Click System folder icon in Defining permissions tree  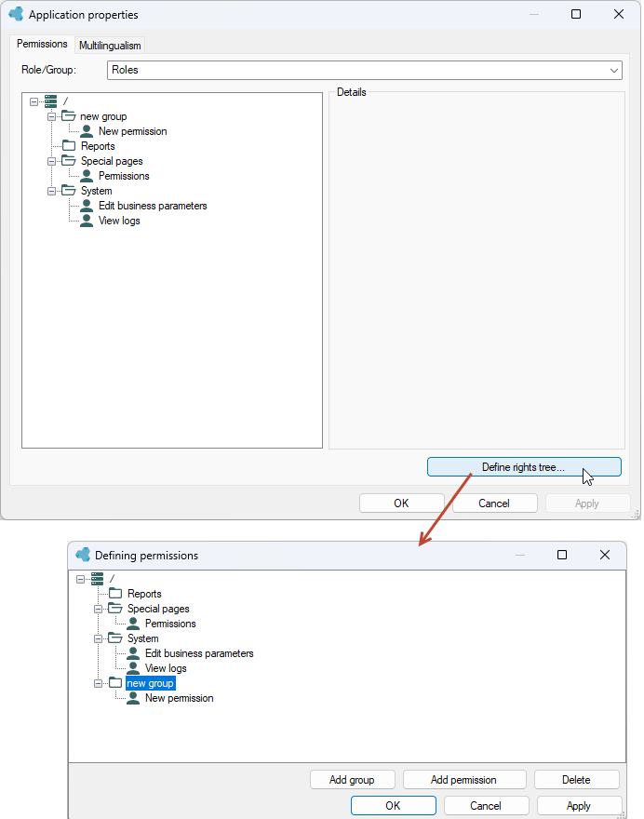(x=114, y=638)
